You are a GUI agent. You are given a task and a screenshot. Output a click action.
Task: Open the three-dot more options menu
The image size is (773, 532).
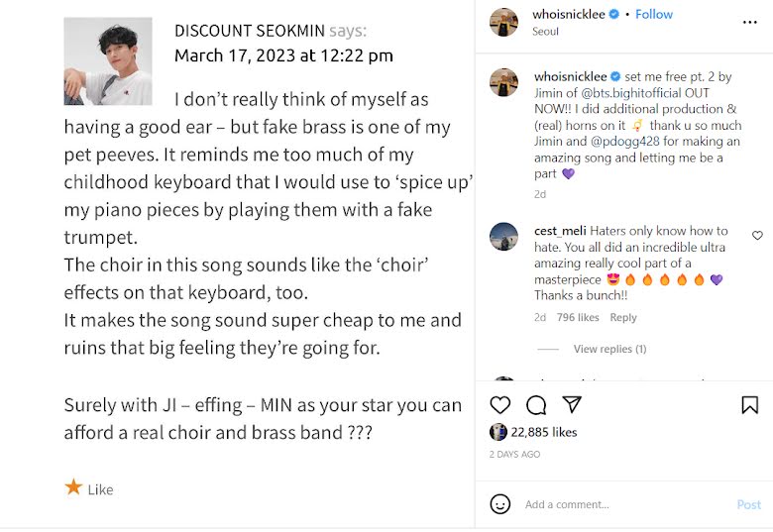tap(749, 21)
